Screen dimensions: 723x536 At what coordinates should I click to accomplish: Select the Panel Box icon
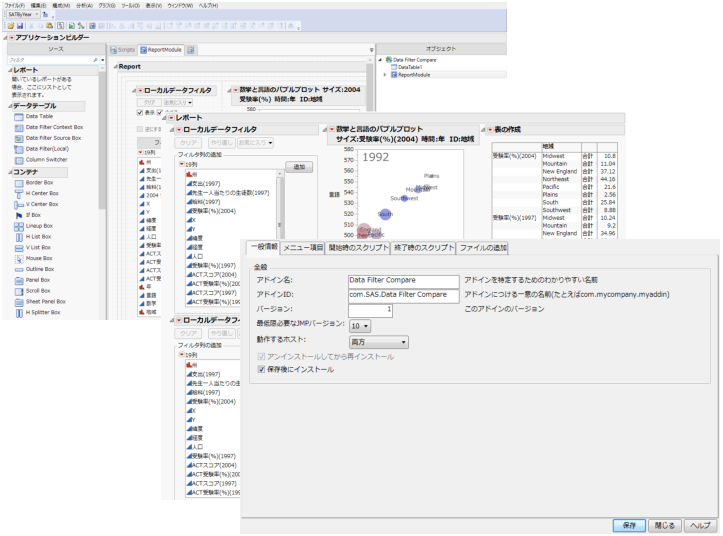[19, 280]
